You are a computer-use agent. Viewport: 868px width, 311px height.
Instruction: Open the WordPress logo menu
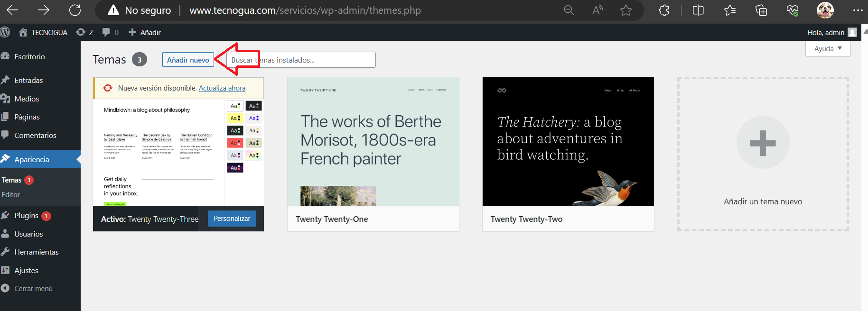(5, 32)
